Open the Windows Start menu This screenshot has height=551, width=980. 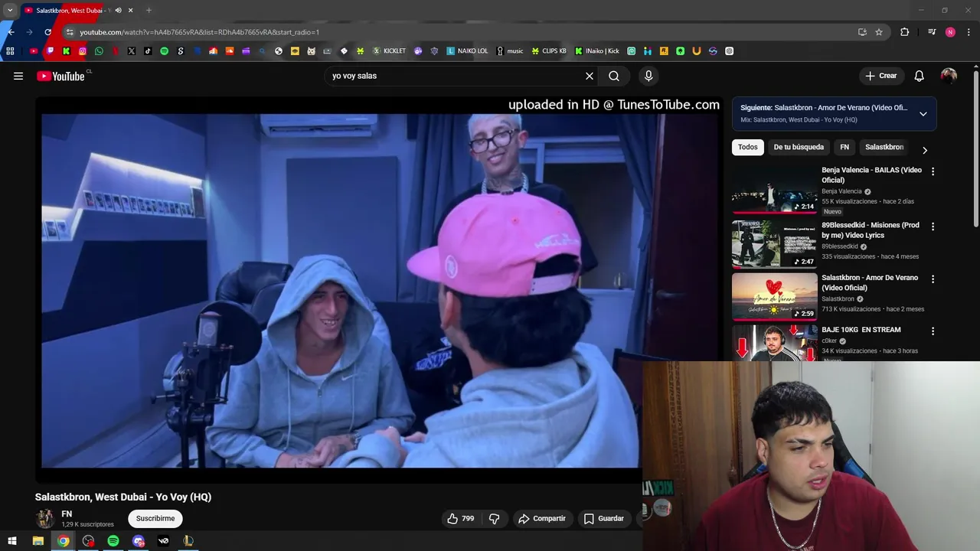point(12,541)
